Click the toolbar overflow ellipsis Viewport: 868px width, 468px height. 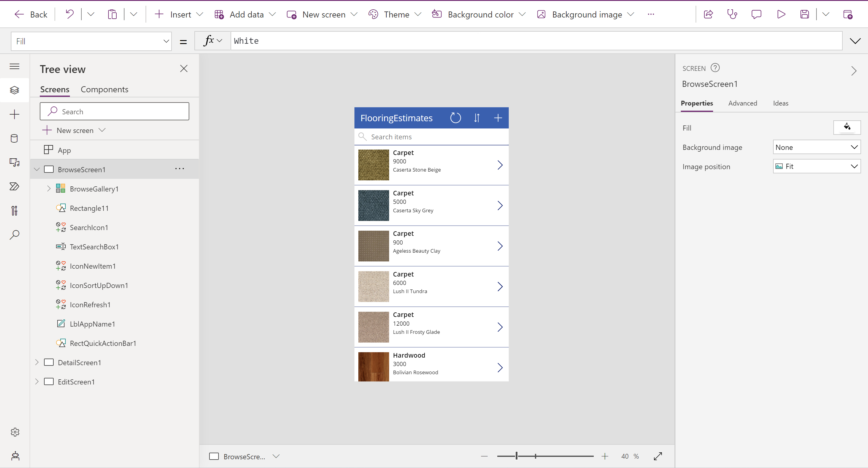tap(651, 14)
